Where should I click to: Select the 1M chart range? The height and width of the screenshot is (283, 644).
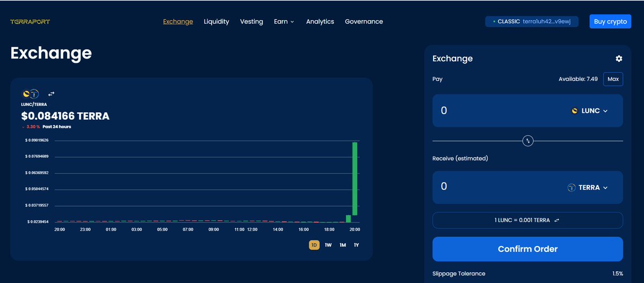coord(342,245)
